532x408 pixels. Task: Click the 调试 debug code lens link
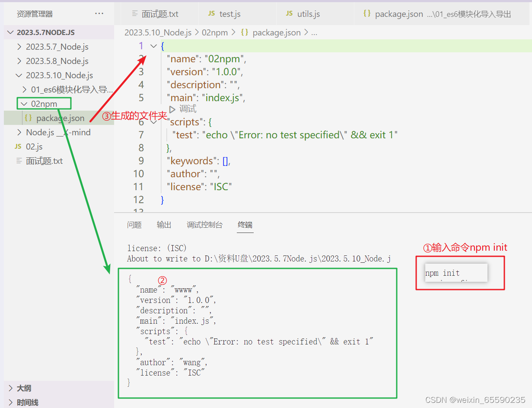188,109
